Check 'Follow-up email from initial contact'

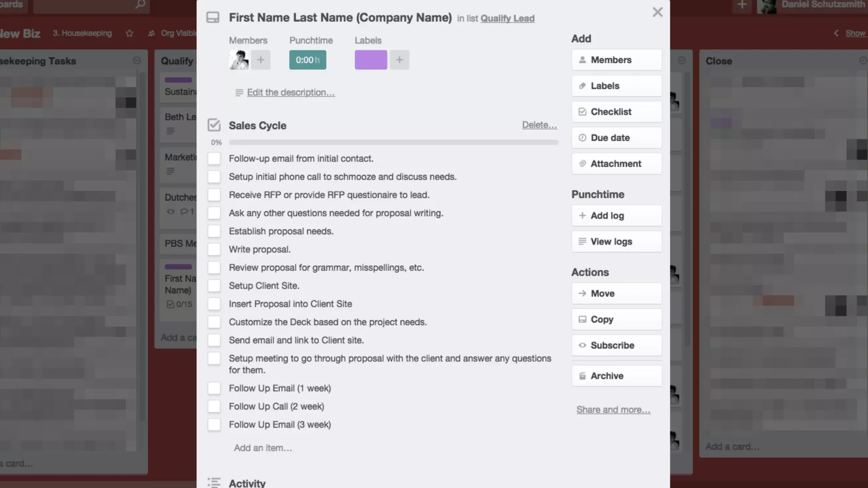214,159
